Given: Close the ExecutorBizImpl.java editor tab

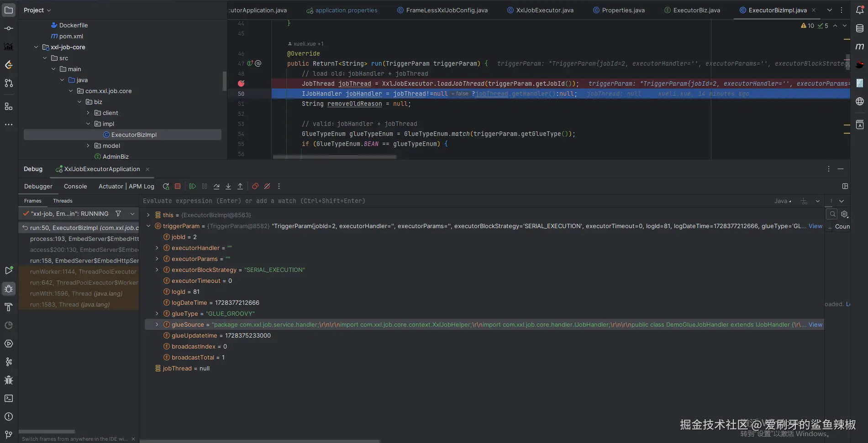Looking at the screenshot, I should click(x=814, y=10).
